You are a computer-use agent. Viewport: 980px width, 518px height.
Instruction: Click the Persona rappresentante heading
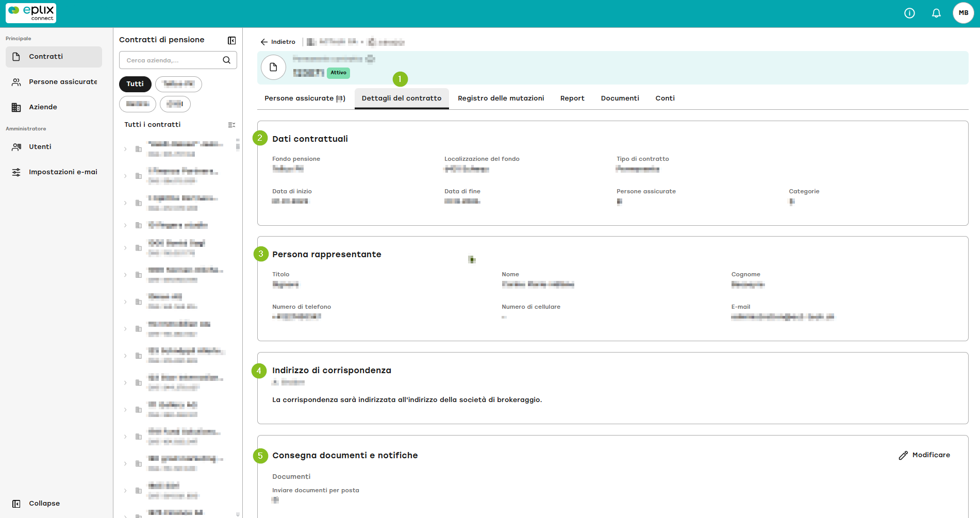(x=327, y=255)
